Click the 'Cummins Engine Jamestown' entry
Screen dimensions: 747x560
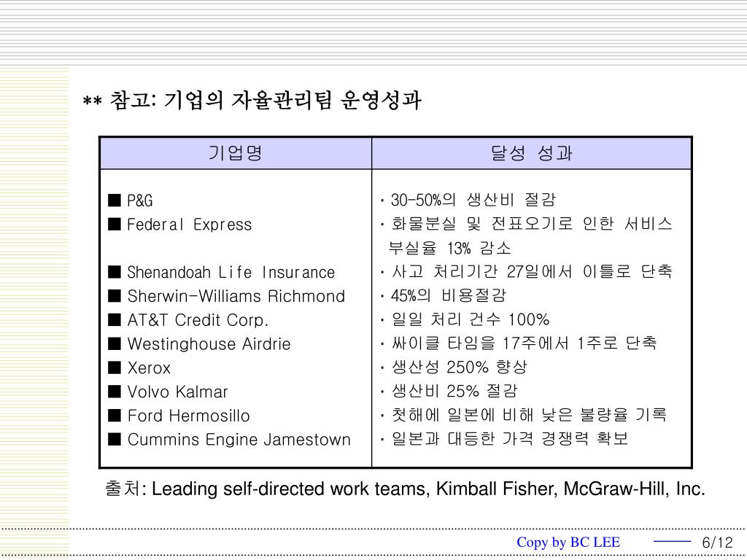click(239, 440)
